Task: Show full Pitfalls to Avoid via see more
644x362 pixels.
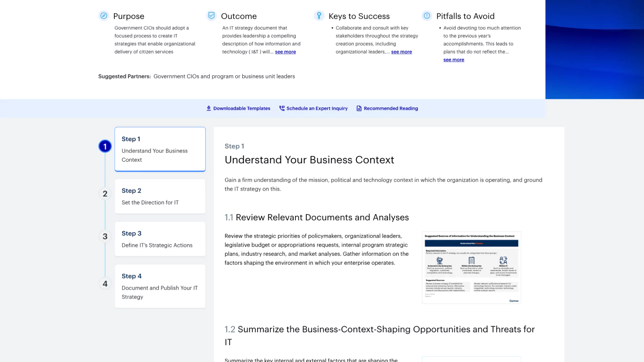Action: 454,60
